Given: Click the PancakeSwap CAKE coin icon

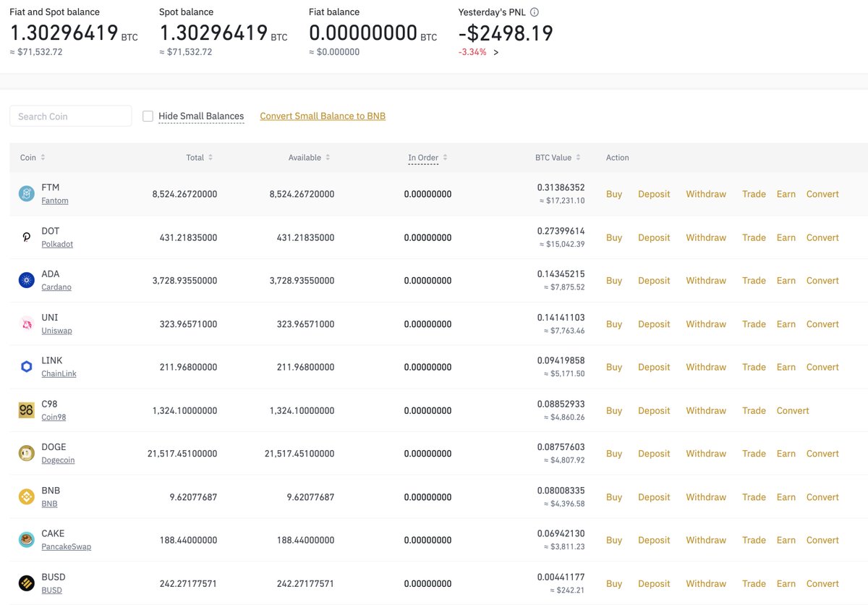Looking at the screenshot, I should click(27, 540).
